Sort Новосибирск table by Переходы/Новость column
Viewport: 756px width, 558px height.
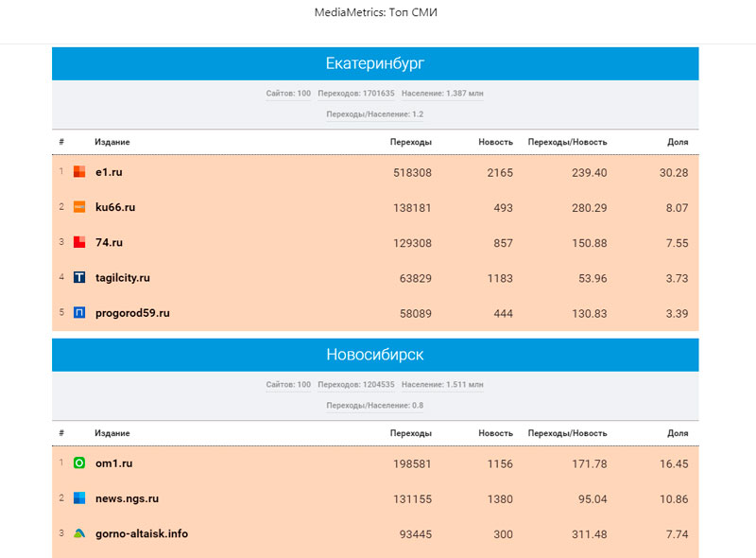point(567,433)
